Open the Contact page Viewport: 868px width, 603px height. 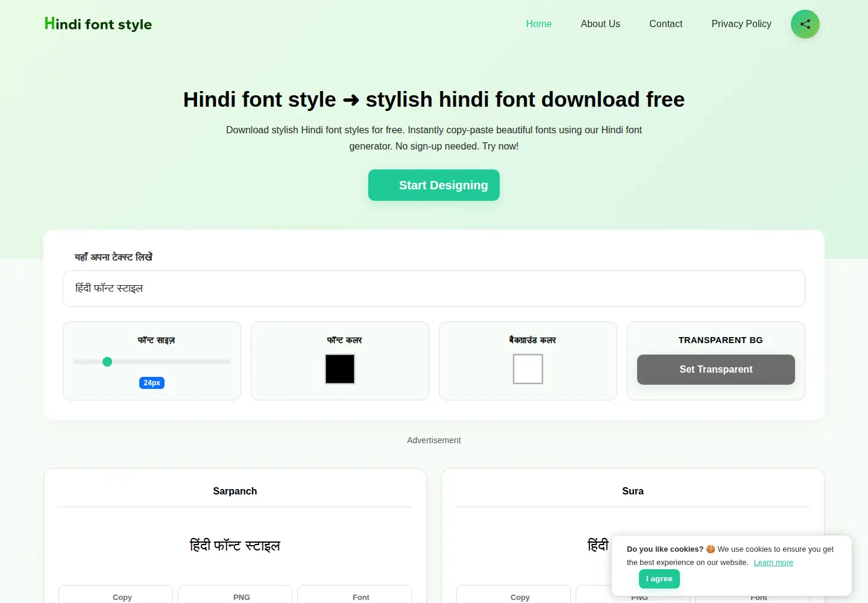point(665,24)
